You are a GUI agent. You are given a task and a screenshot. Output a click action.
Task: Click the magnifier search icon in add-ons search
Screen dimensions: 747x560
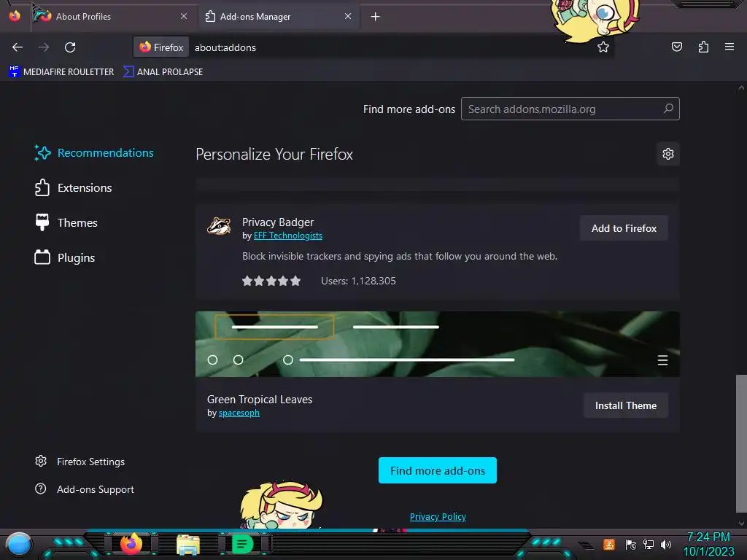pyautogui.click(x=668, y=109)
